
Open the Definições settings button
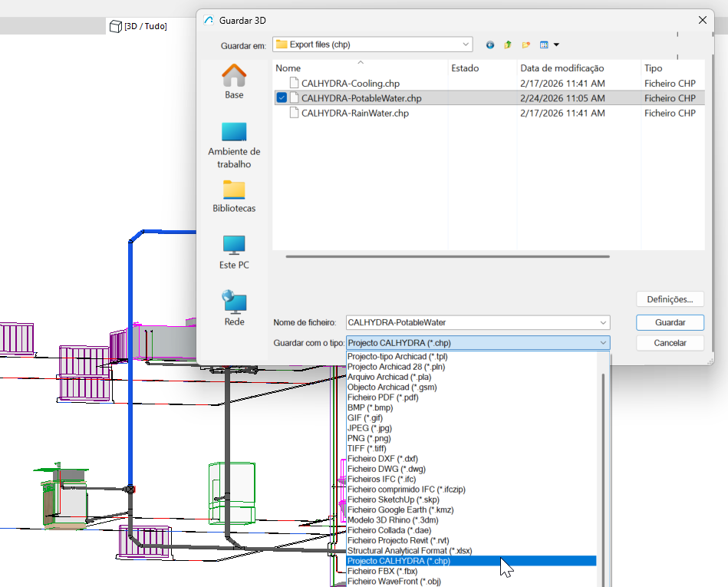(x=670, y=299)
